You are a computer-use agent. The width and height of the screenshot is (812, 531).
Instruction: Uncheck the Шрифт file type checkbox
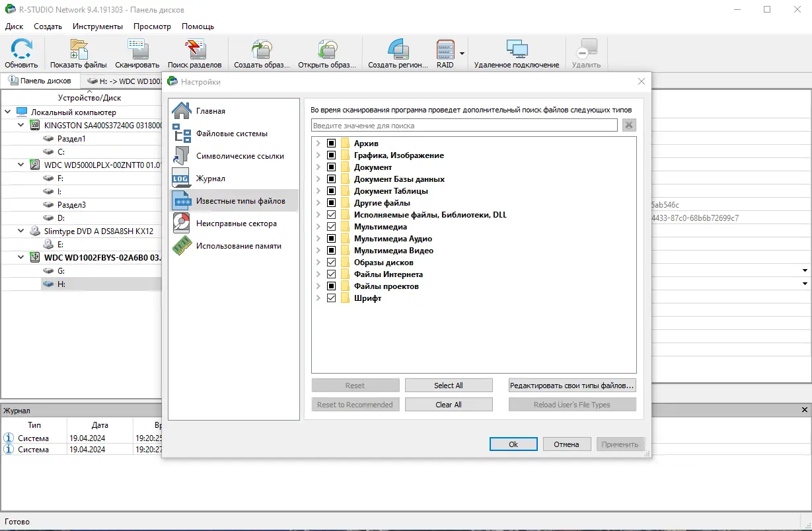(331, 298)
